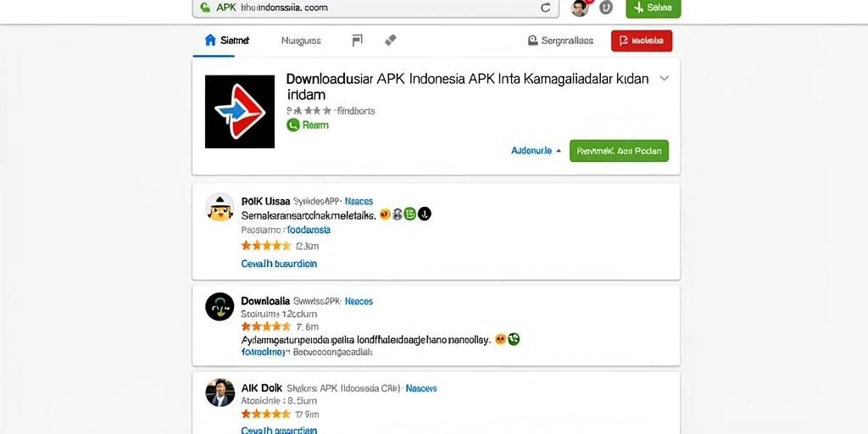Click the Downloalia review star rating

click(265, 326)
